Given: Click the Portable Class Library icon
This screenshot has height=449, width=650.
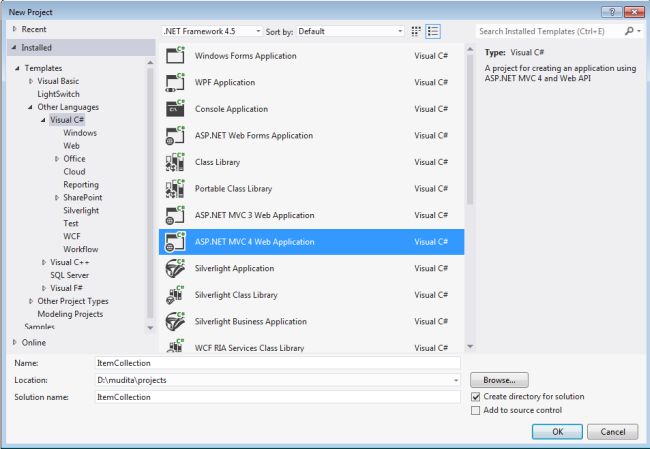Looking at the screenshot, I should click(x=175, y=189).
